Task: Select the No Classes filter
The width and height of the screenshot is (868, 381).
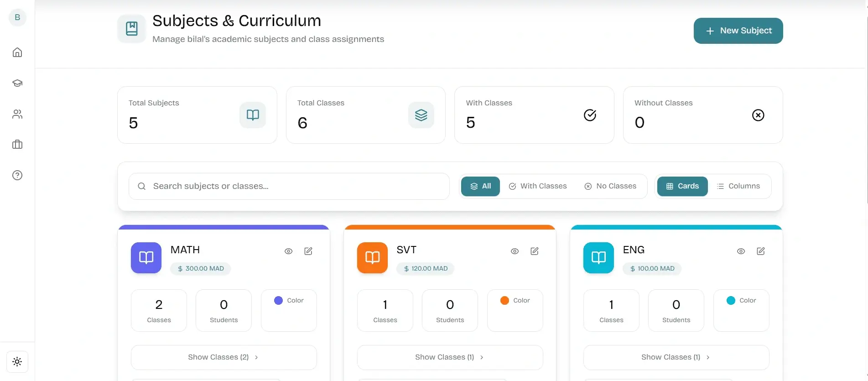Action: pyautogui.click(x=610, y=186)
